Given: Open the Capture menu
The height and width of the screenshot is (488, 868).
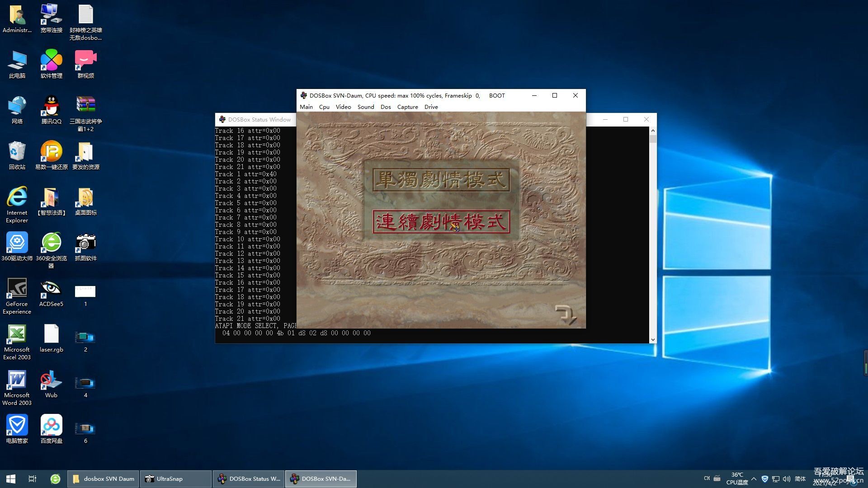Looking at the screenshot, I should pos(407,107).
